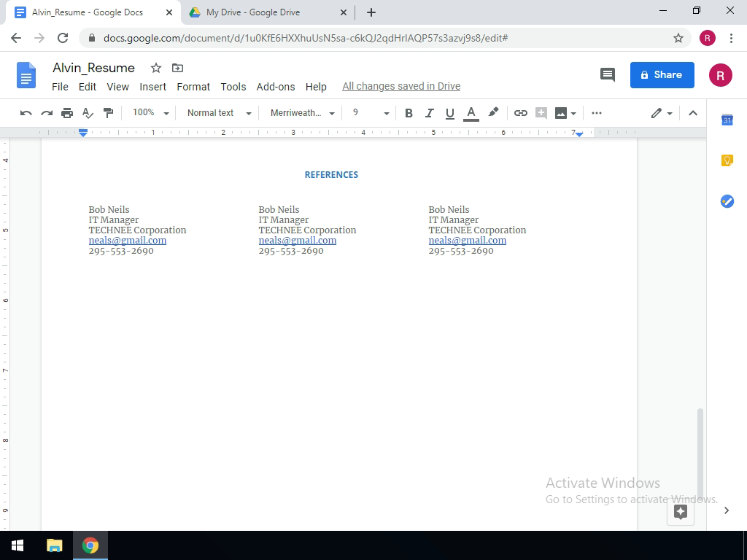Open more toolbar options ellipsis

click(x=597, y=113)
